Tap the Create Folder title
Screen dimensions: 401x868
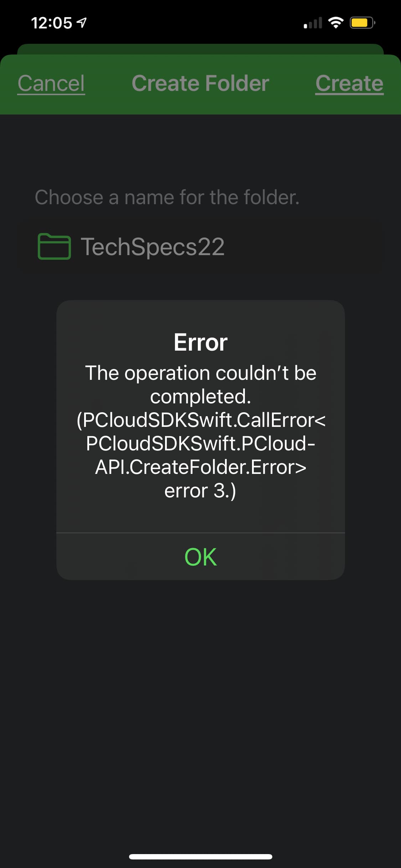pyautogui.click(x=200, y=83)
